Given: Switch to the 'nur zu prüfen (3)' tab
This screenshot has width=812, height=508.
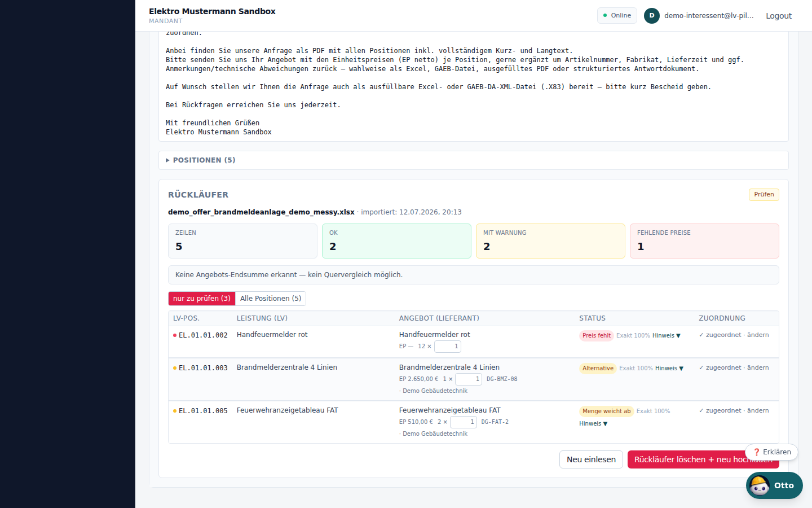Looking at the screenshot, I should point(202,299).
